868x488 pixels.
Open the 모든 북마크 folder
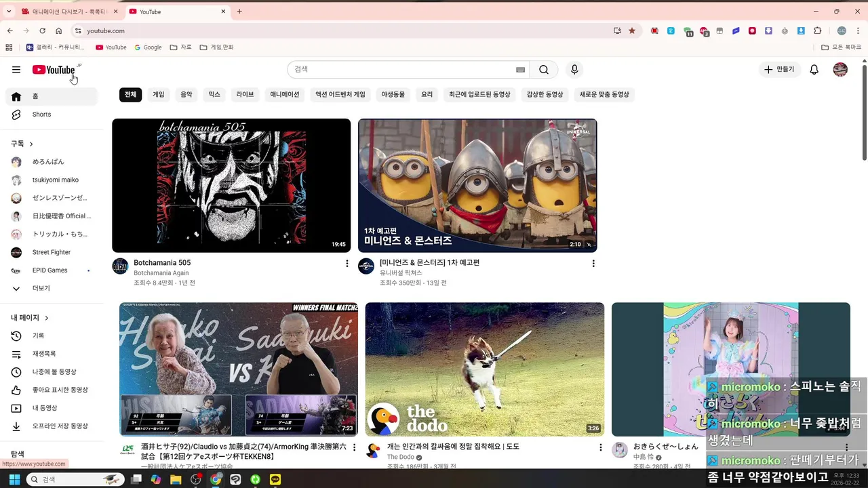click(841, 47)
